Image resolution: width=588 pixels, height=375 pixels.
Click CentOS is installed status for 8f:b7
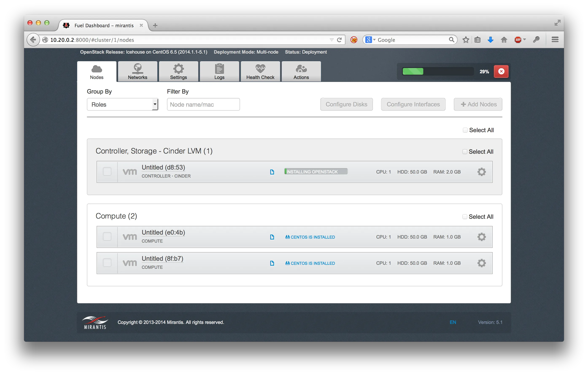coord(310,263)
